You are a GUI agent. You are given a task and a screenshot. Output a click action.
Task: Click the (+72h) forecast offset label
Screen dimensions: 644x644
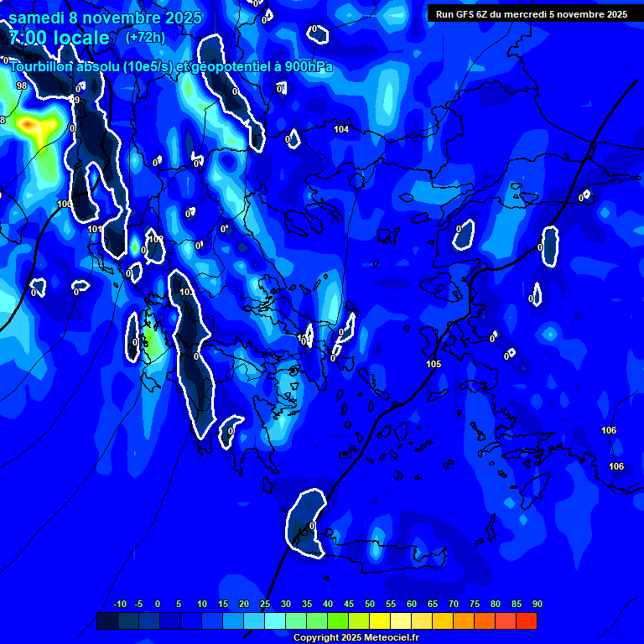(145, 38)
